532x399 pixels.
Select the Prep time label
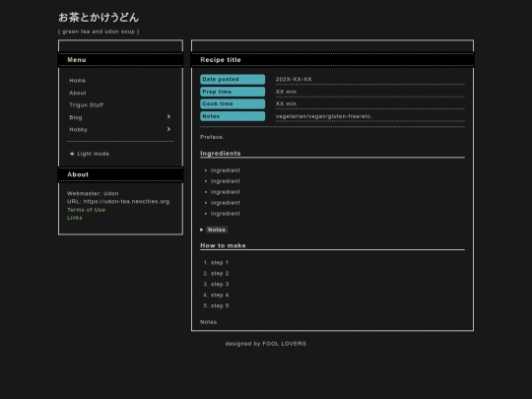pyautogui.click(x=233, y=92)
